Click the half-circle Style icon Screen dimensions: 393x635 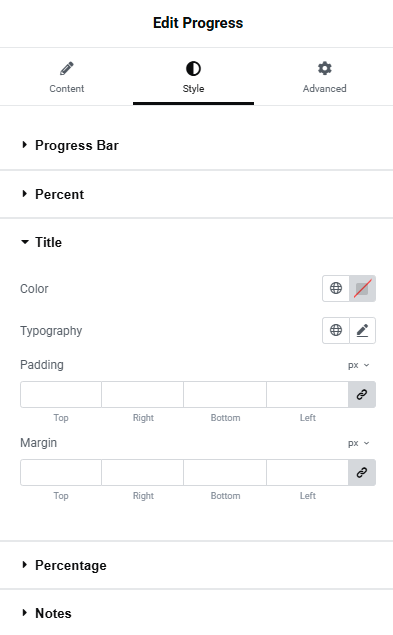pos(193,68)
